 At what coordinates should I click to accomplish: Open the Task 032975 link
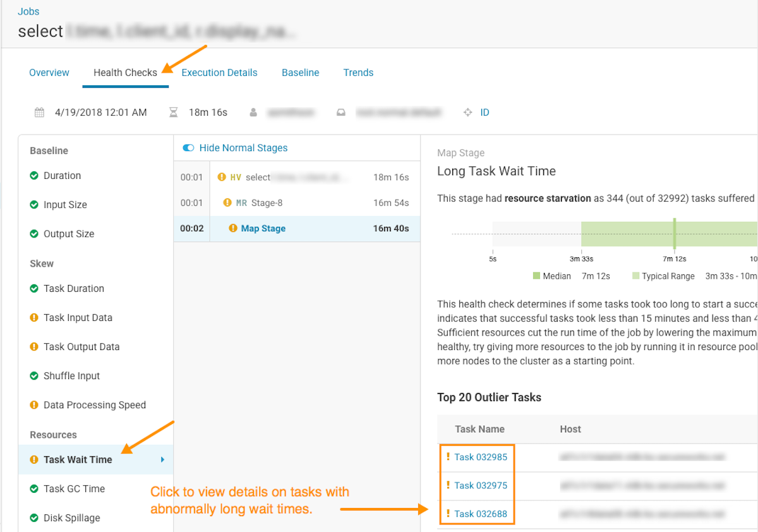coord(481,485)
